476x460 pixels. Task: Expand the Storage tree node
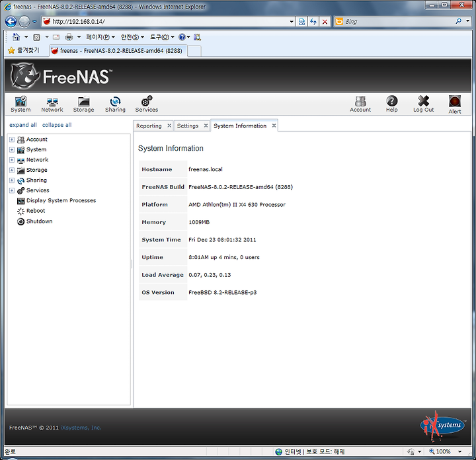[12, 170]
